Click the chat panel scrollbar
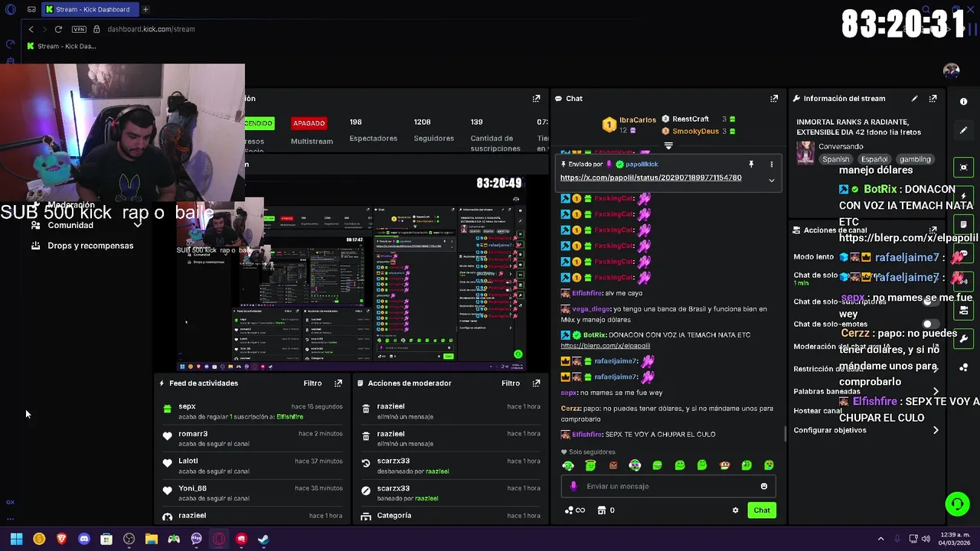 coord(785,433)
